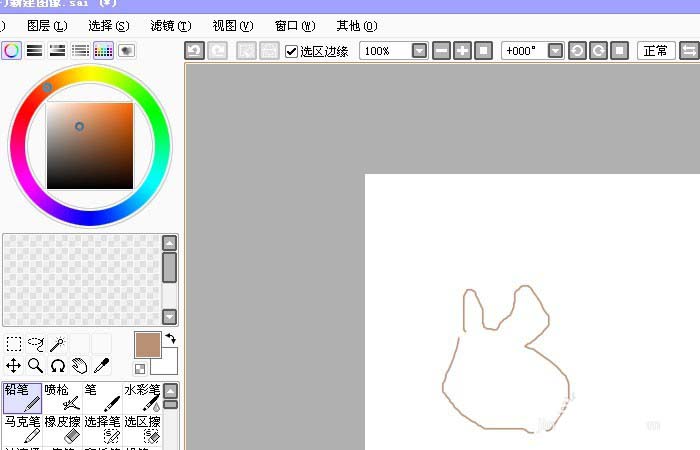Select the rectangular selection tool
Screen dimensions: 700x450
13,344
